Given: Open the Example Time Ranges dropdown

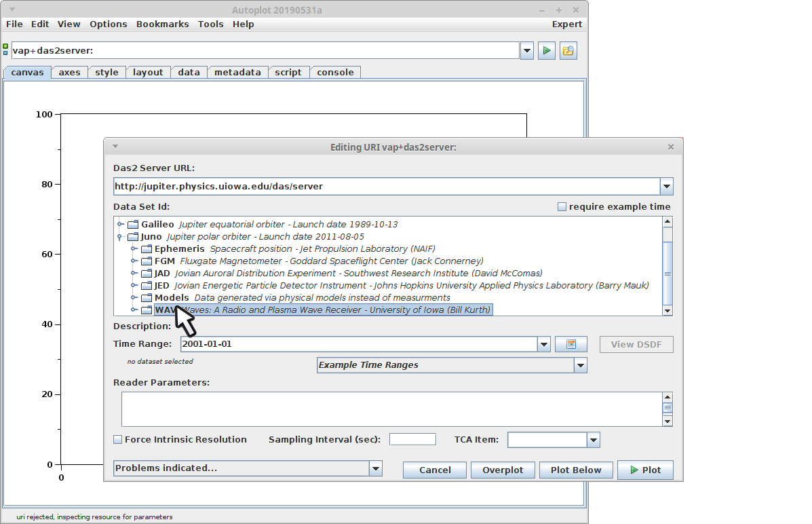Looking at the screenshot, I should click(x=581, y=365).
